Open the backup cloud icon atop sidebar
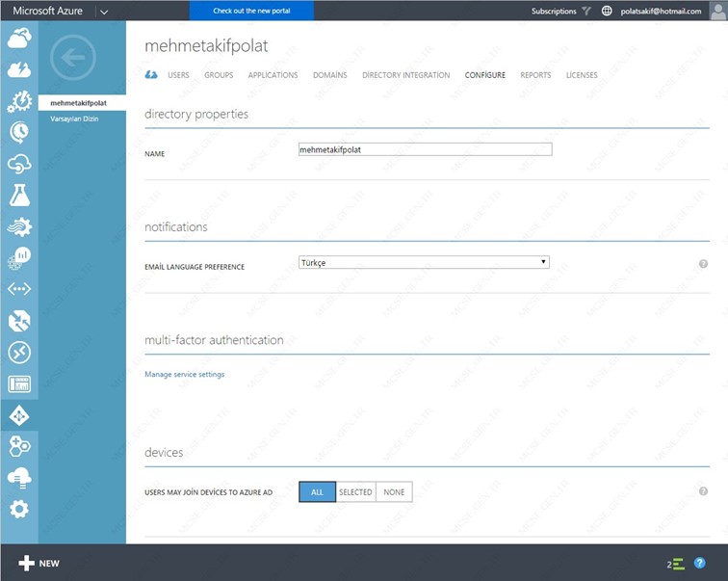Viewport: 728px width, 581px height. pyautogui.click(x=19, y=38)
